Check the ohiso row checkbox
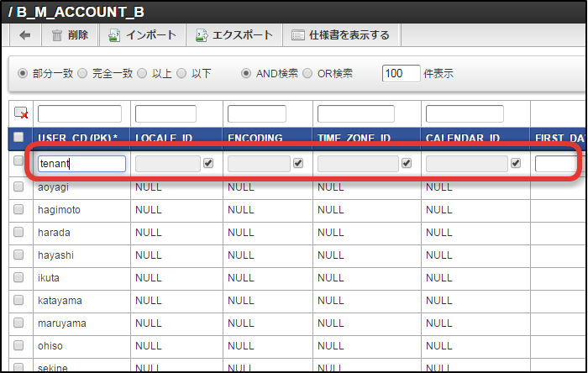Image resolution: width=588 pixels, height=373 pixels. click(18, 345)
